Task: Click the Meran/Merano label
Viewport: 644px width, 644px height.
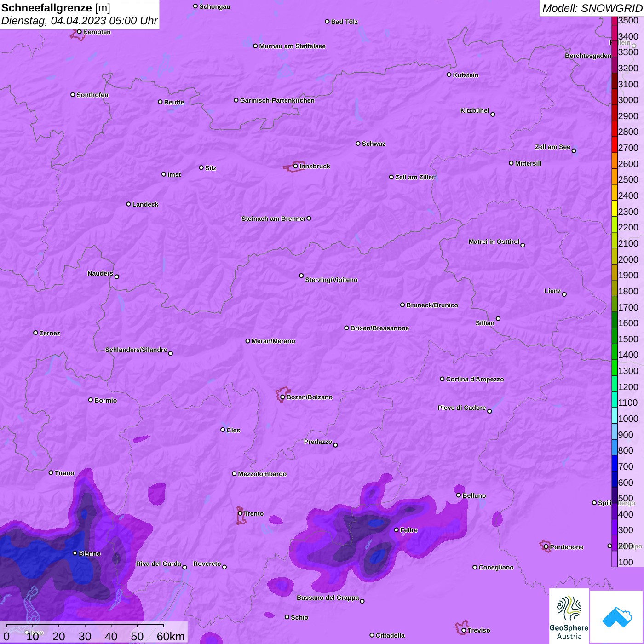Action: pyautogui.click(x=273, y=341)
